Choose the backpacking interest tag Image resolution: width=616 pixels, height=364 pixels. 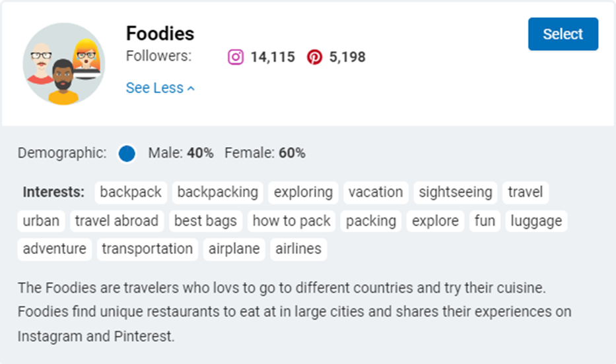pos(217,193)
